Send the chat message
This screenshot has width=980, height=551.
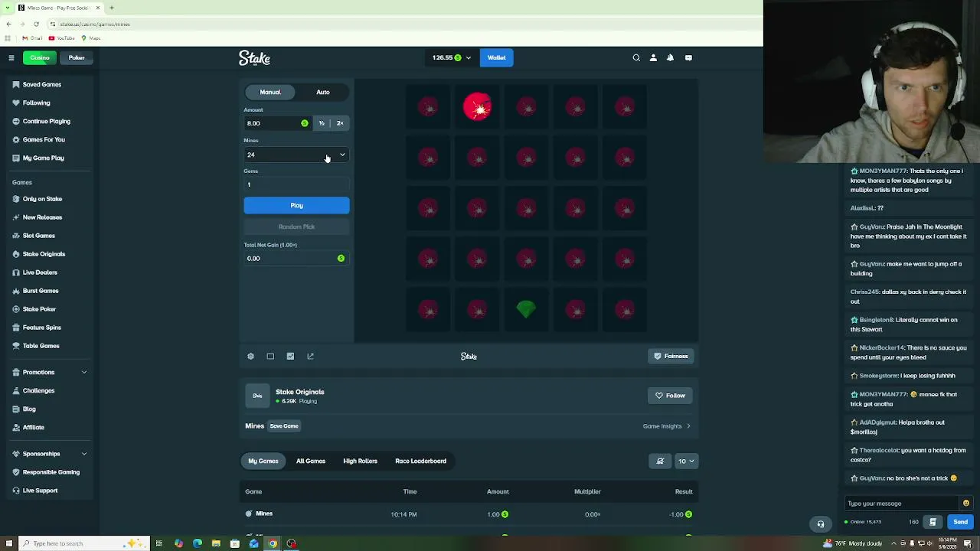pyautogui.click(x=960, y=522)
